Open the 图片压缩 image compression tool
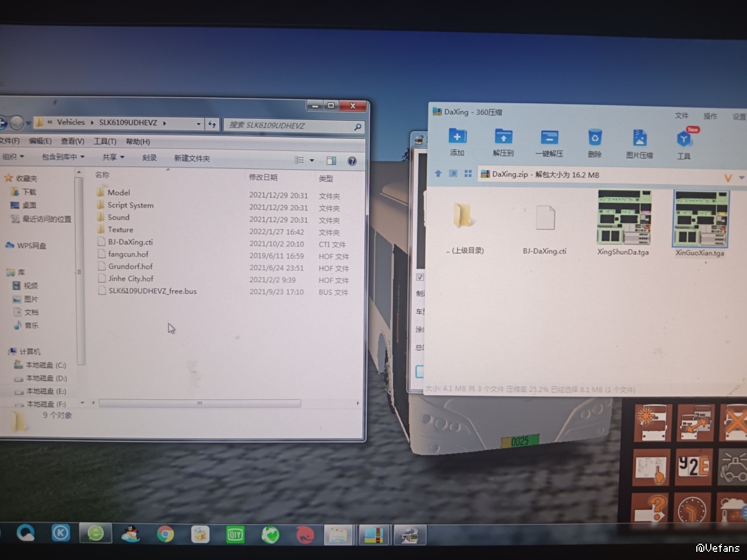This screenshot has height=560, width=747. [x=639, y=139]
